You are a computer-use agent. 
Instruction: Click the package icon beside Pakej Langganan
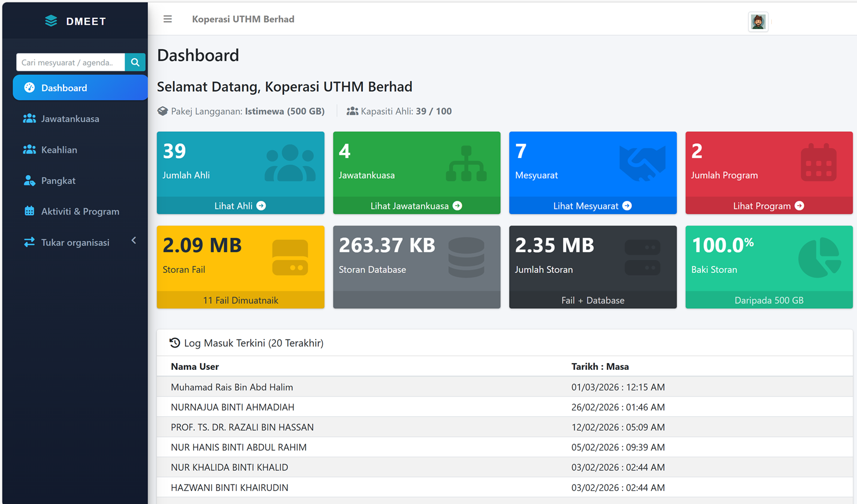(163, 111)
